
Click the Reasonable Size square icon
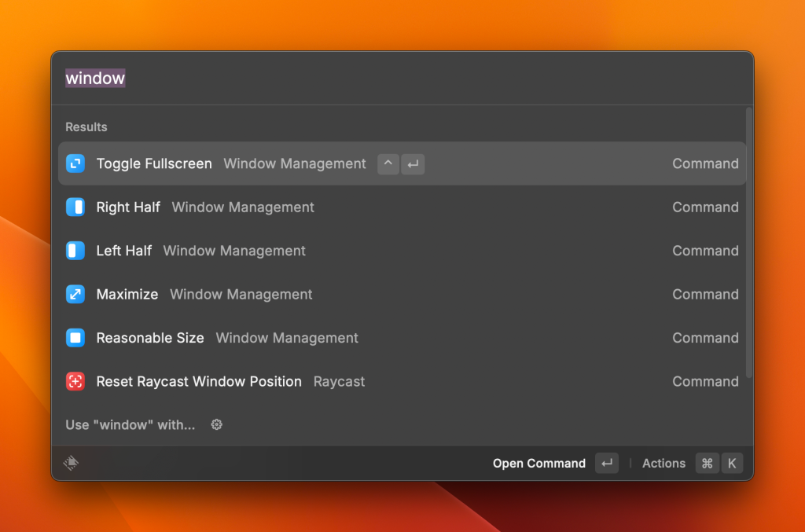(75, 338)
